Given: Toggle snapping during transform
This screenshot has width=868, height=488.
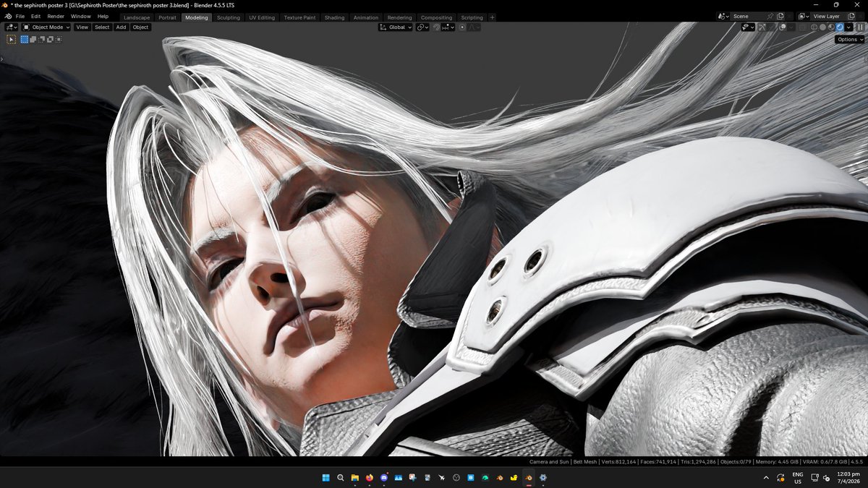Looking at the screenshot, I should click(x=436, y=27).
